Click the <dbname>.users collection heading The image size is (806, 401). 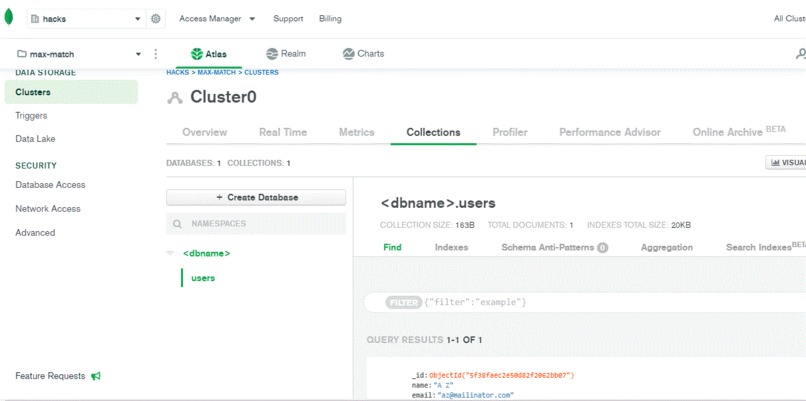[438, 203]
